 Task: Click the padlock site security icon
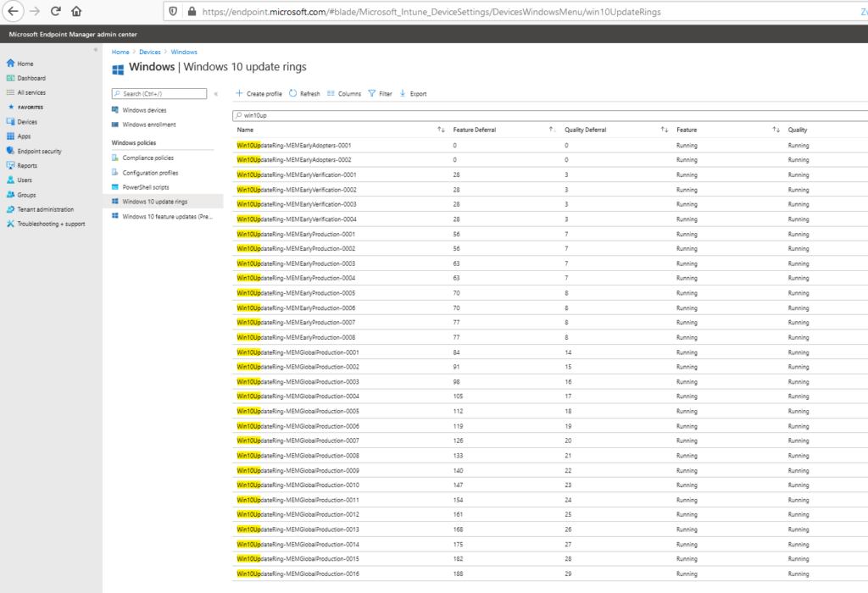click(x=192, y=12)
